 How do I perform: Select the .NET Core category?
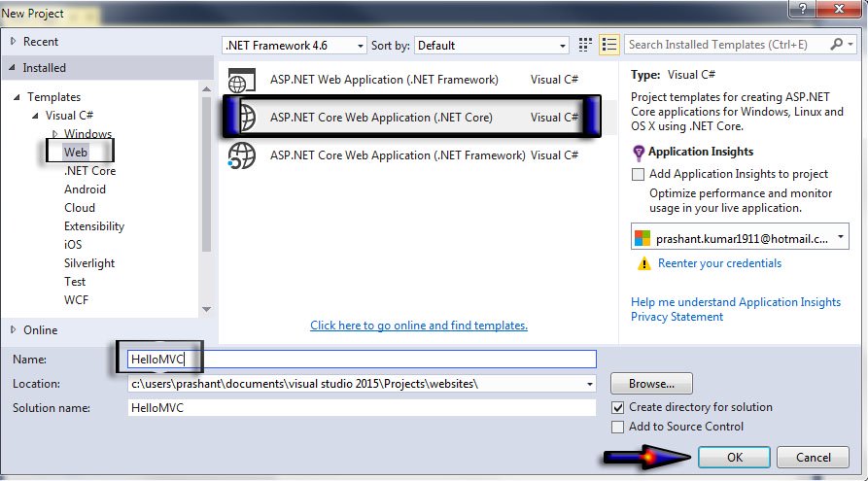(89, 171)
